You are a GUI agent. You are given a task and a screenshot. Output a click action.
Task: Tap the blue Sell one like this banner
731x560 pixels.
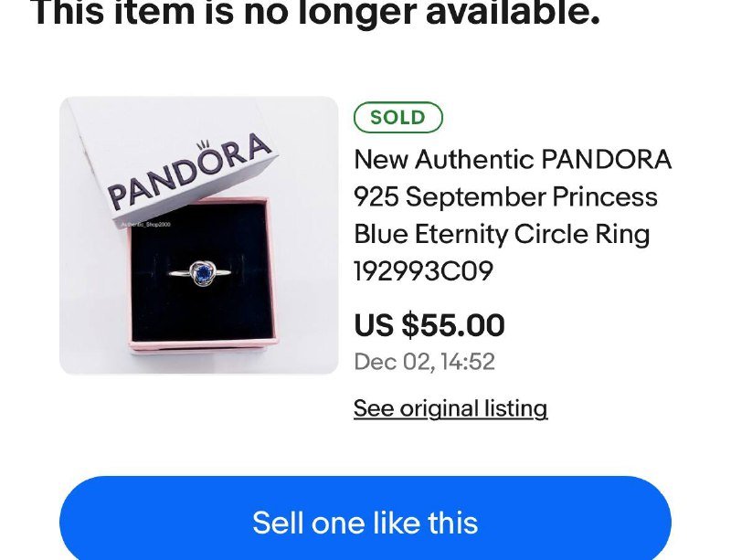pyautogui.click(x=365, y=523)
